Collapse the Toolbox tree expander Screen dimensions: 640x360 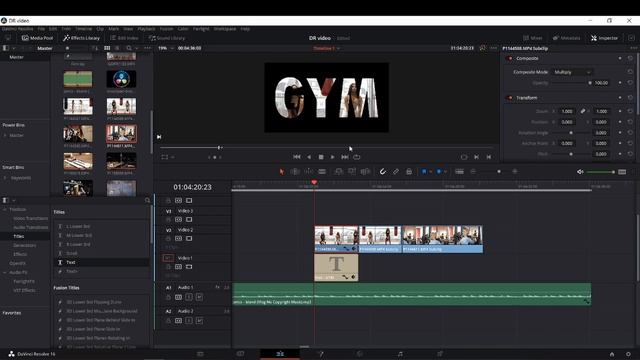[5, 209]
